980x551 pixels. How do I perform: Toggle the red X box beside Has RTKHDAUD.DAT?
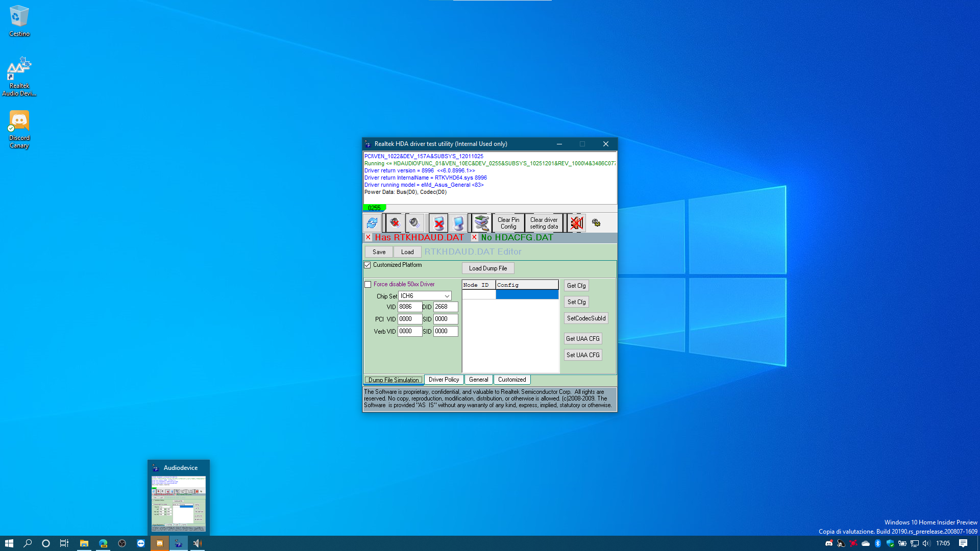368,237
